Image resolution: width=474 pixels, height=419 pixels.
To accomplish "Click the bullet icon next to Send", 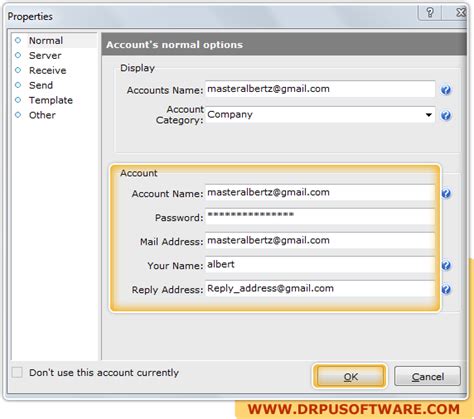I will tap(18, 85).
